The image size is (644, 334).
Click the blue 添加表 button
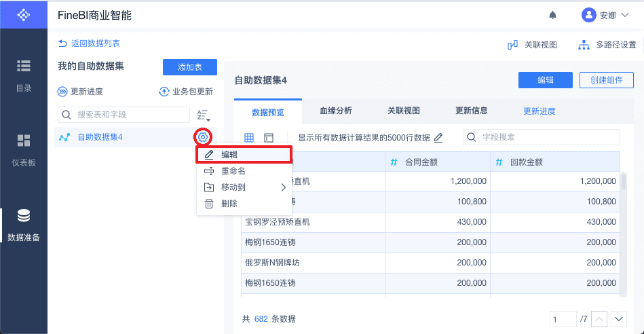coord(189,67)
